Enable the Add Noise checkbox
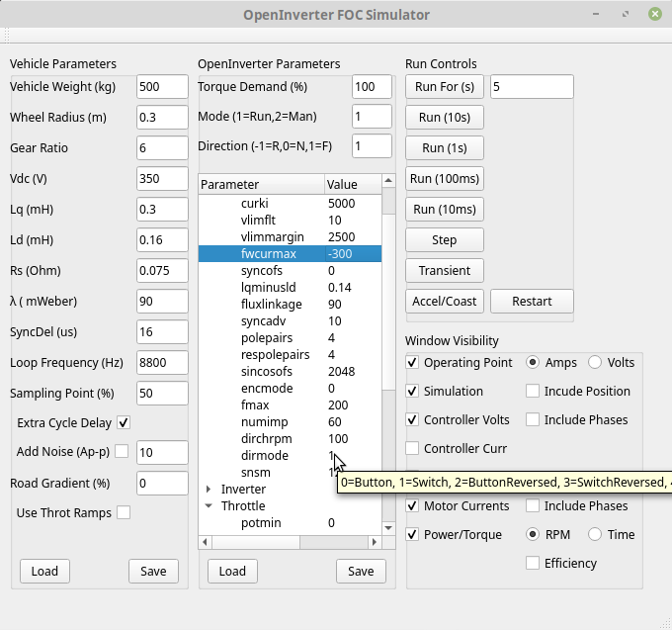 click(x=123, y=452)
